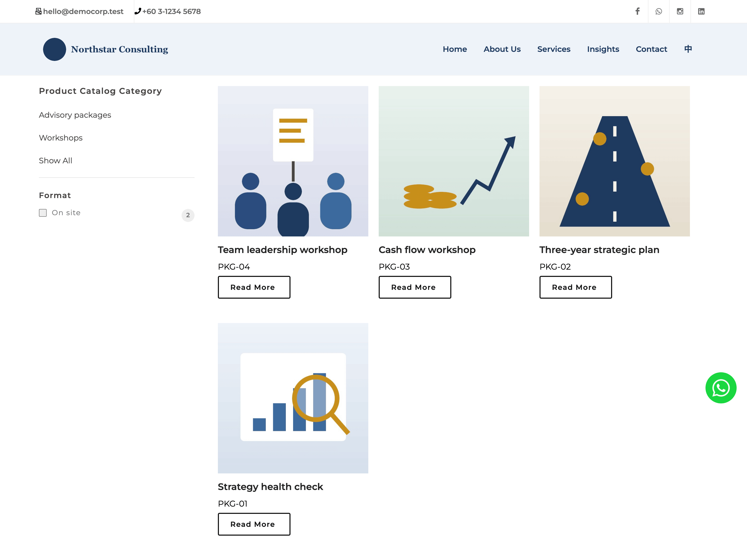Enable the On site format checkbox
This screenshot has width=747, height=560.
(x=43, y=213)
